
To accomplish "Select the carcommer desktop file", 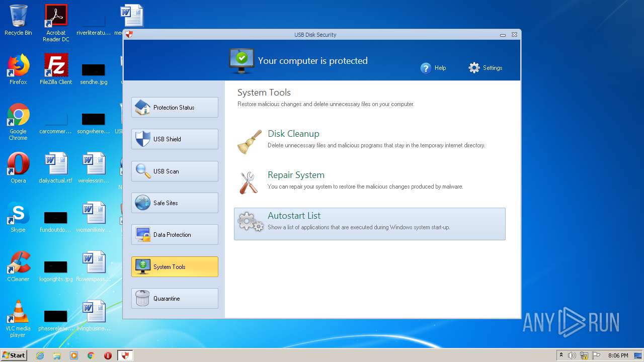I will click(56, 122).
